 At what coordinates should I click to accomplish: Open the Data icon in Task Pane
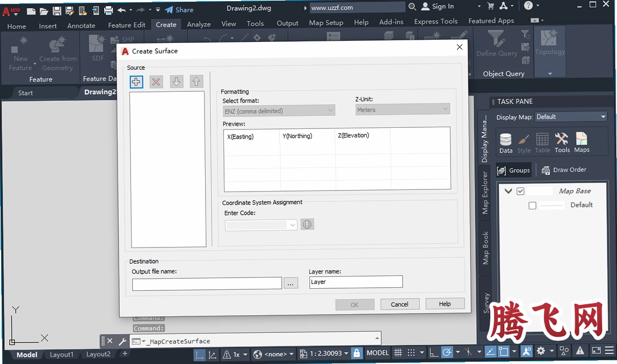click(506, 143)
